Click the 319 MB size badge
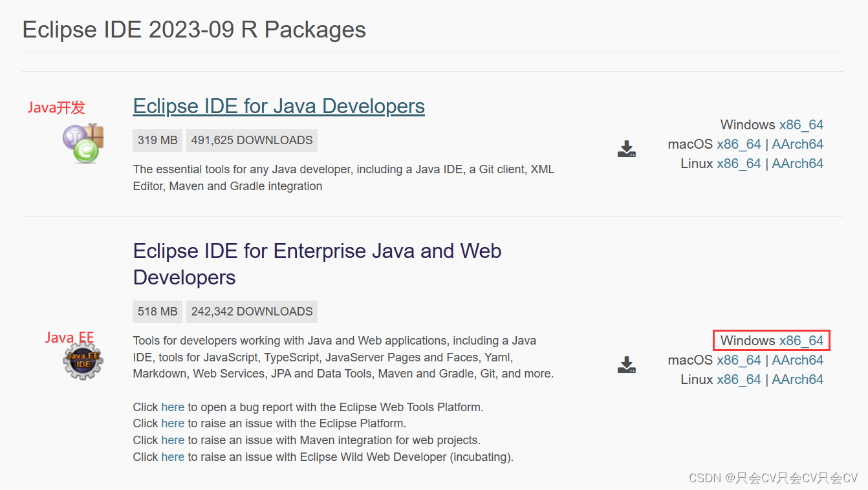This screenshot has height=490, width=868. pyautogui.click(x=158, y=140)
